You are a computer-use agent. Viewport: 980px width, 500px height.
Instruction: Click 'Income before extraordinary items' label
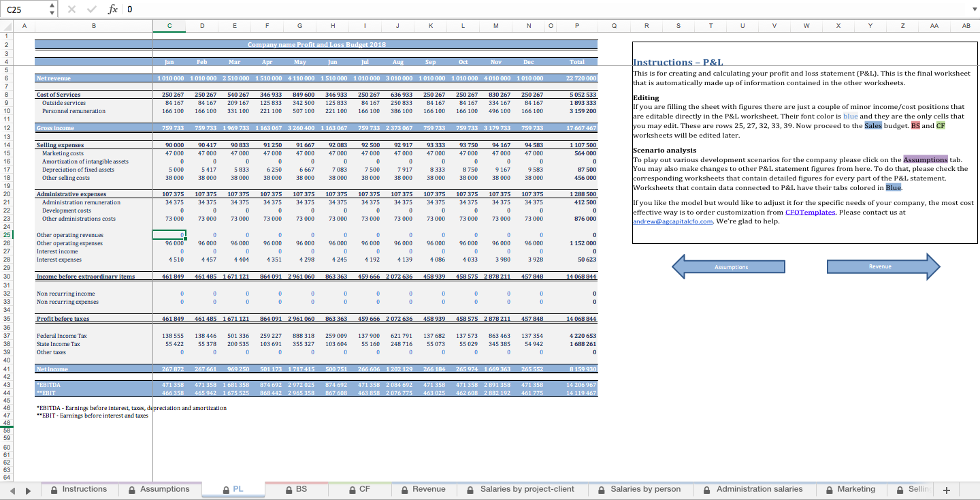click(x=86, y=277)
